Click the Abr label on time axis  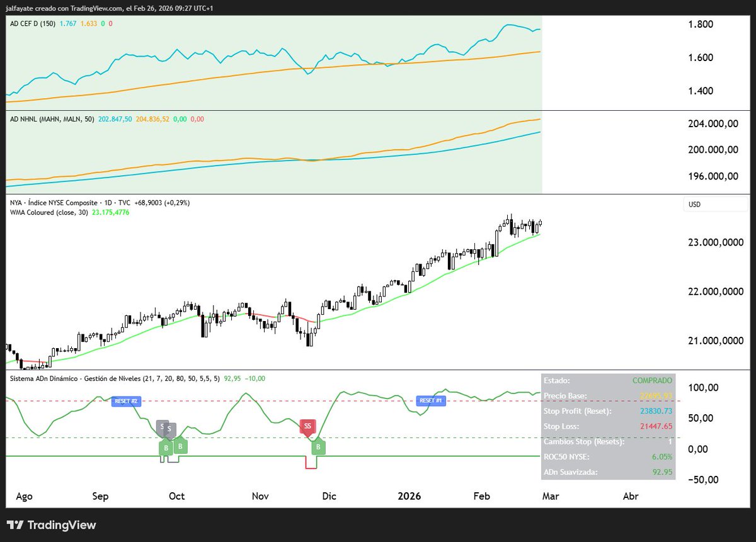point(631,496)
